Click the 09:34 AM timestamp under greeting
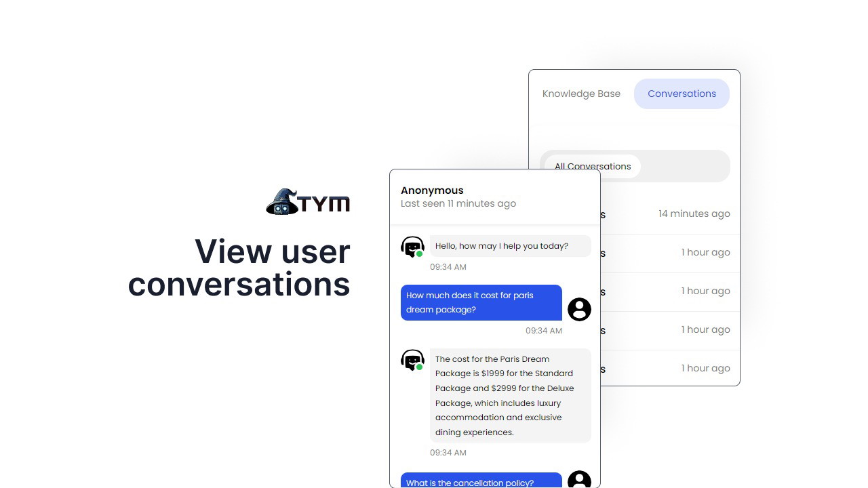Screen dimensions: 868x488 (x=448, y=267)
